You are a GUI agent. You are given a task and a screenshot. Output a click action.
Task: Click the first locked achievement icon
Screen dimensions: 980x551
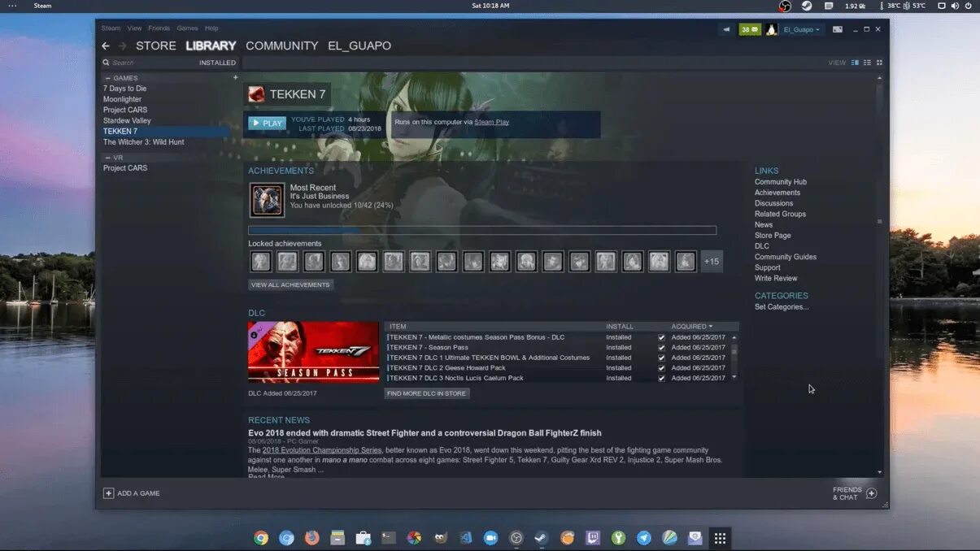pyautogui.click(x=260, y=261)
